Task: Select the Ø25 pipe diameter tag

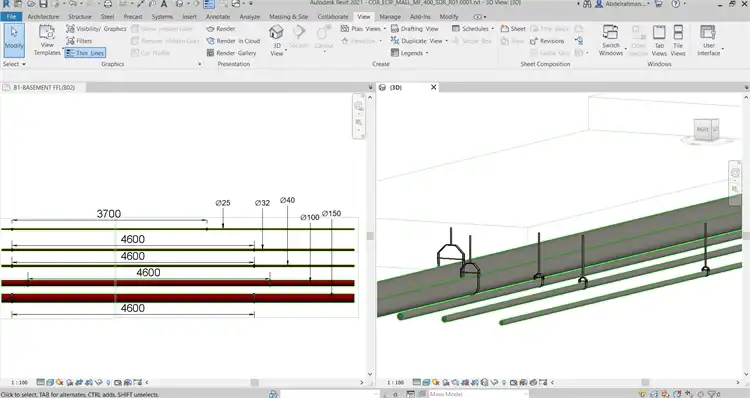Action: [x=223, y=203]
